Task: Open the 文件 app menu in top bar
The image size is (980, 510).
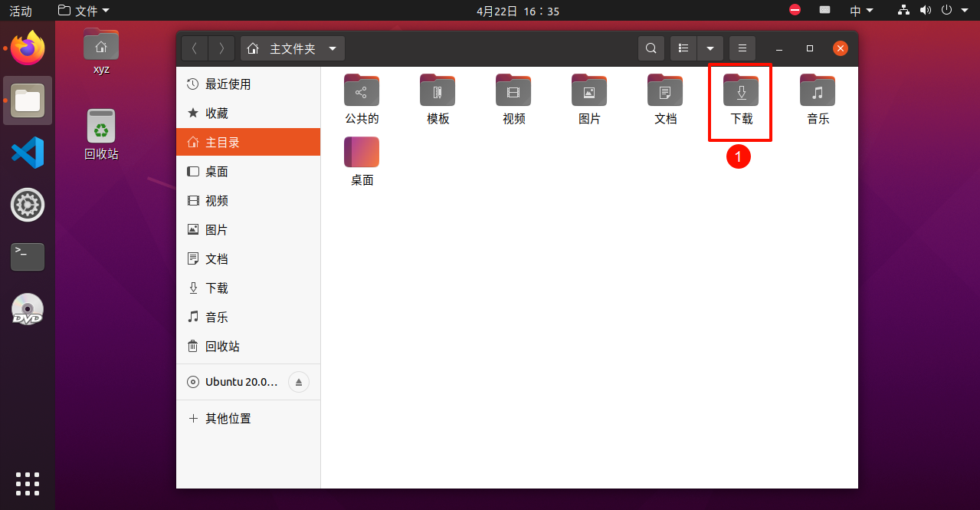Action: click(84, 11)
